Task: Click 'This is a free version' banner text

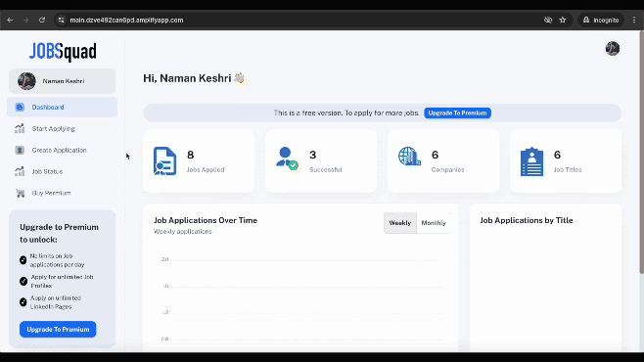Action: 346,113
